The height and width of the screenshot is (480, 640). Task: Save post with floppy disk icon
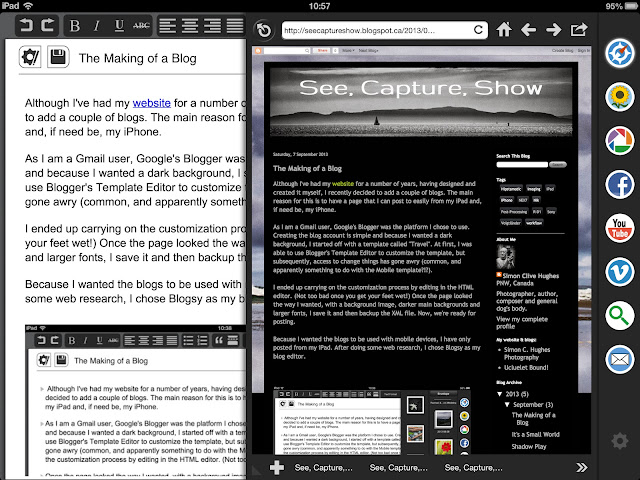[58, 57]
